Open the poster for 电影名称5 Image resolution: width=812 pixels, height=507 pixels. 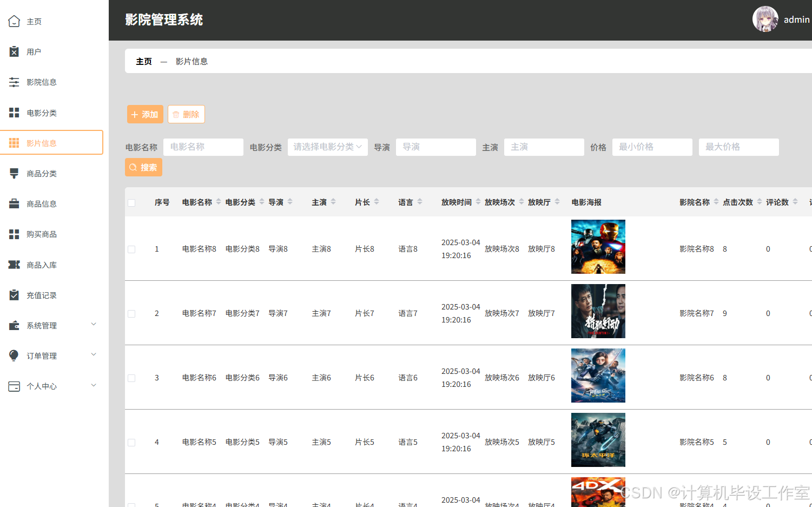(598, 440)
